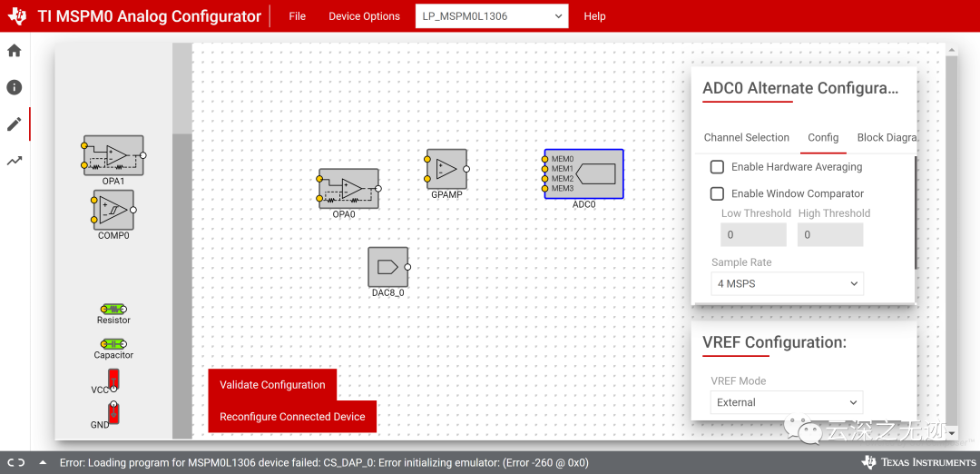This screenshot has height=474, width=980.
Task: Open the device selector LP_MSPM0L1306 dropdown
Action: (492, 16)
